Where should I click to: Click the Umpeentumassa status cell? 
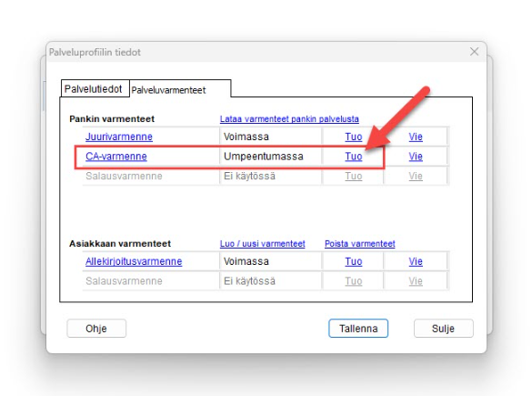[270, 157]
